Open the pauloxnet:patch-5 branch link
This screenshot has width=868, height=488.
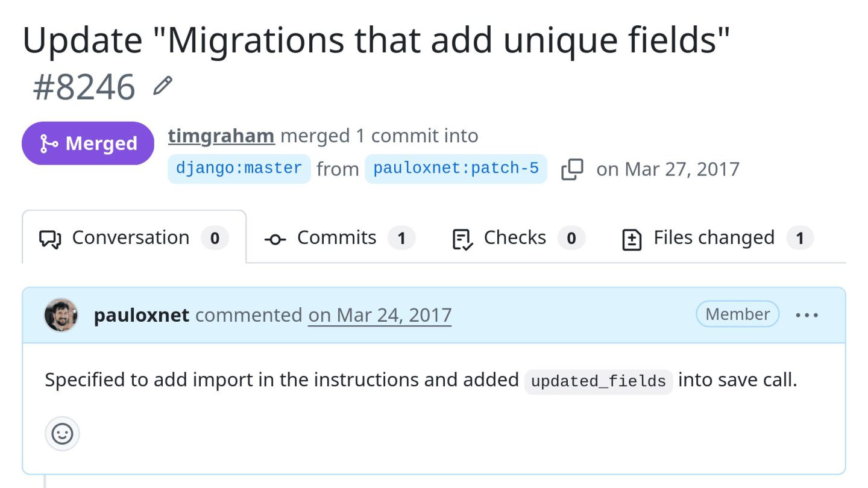tap(456, 168)
